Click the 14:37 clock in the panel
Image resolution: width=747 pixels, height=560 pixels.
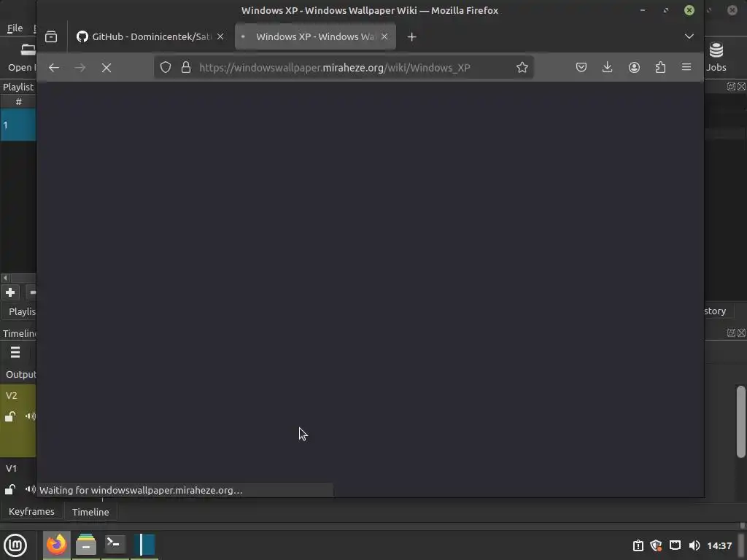pos(719,545)
